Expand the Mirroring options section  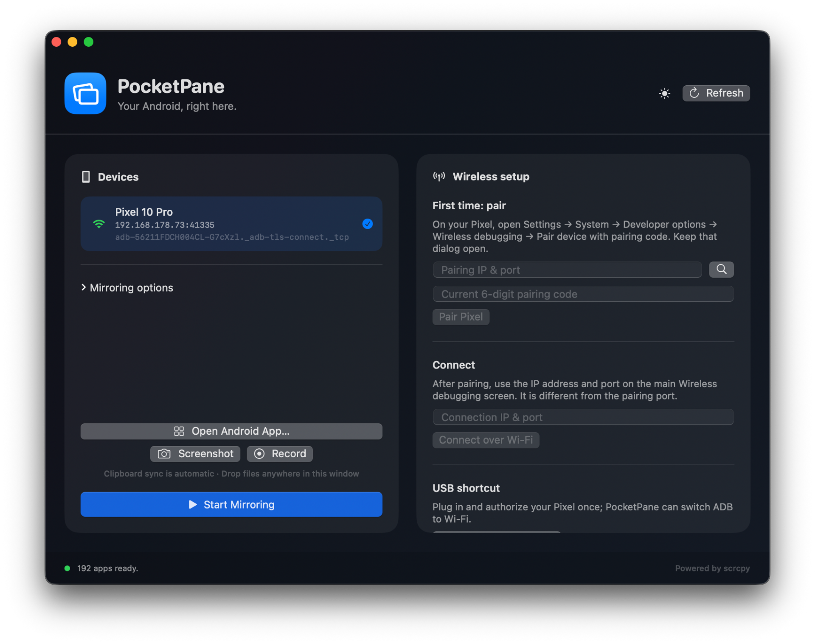click(127, 287)
